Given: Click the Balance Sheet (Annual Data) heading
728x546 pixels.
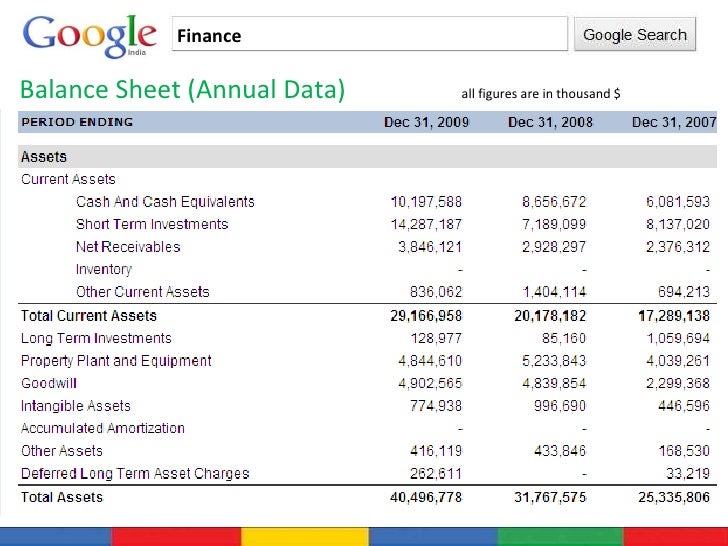Looking at the screenshot, I should point(182,89).
